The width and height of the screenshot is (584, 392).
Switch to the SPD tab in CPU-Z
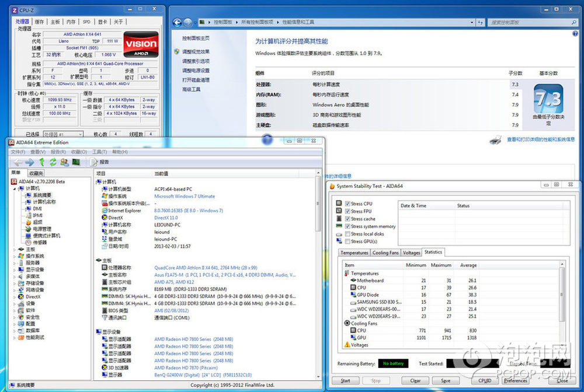(86, 22)
